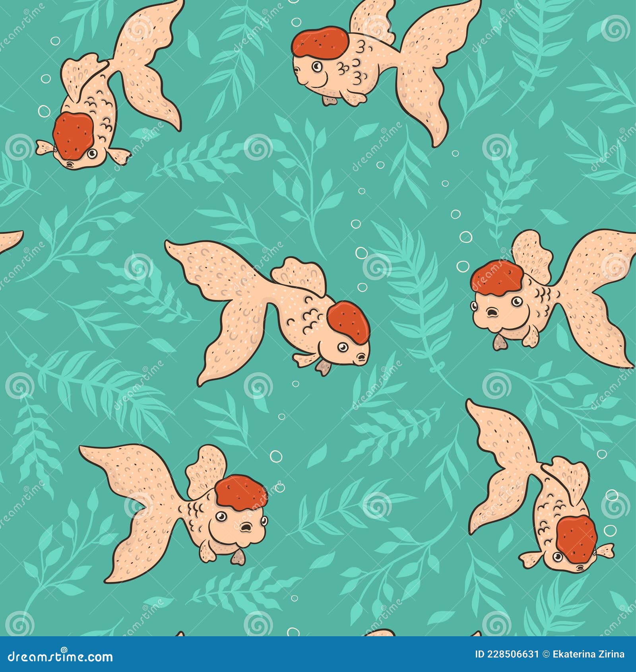This screenshot has width=636, height=672.
Task: Select the copyright © symbol in the footer
Action: tap(546, 655)
